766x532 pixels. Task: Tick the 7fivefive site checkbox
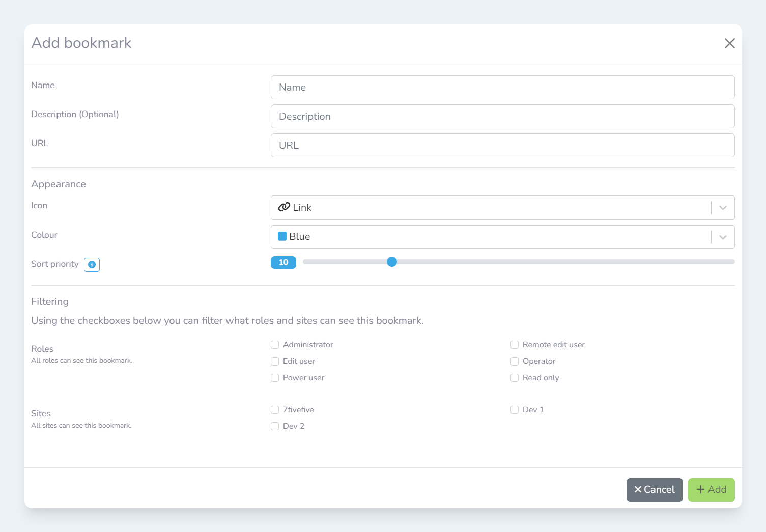tap(275, 410)
